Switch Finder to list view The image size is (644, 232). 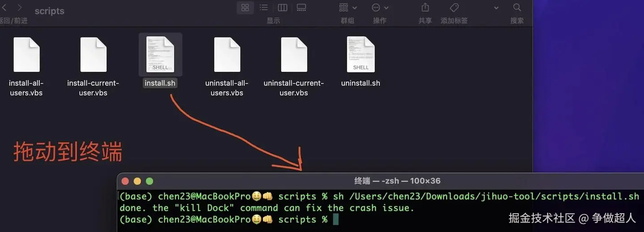click(264, 8)
